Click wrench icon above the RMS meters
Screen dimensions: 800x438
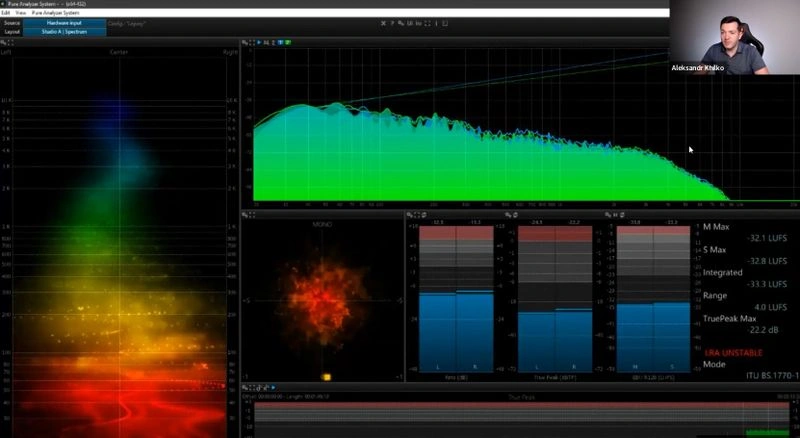coord(409,215)
